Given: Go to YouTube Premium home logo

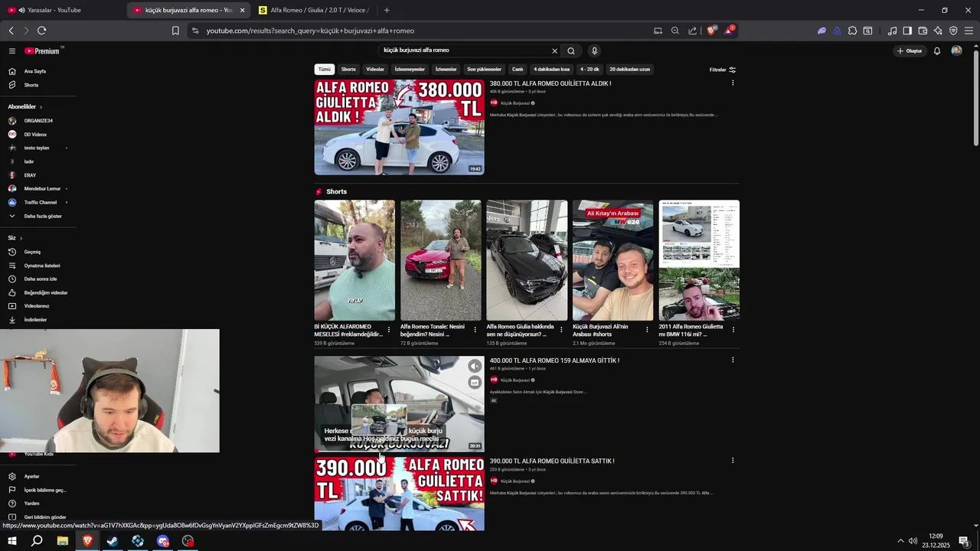Looking at the screenshot, I should pyautogui.click(x=43, y=51).
